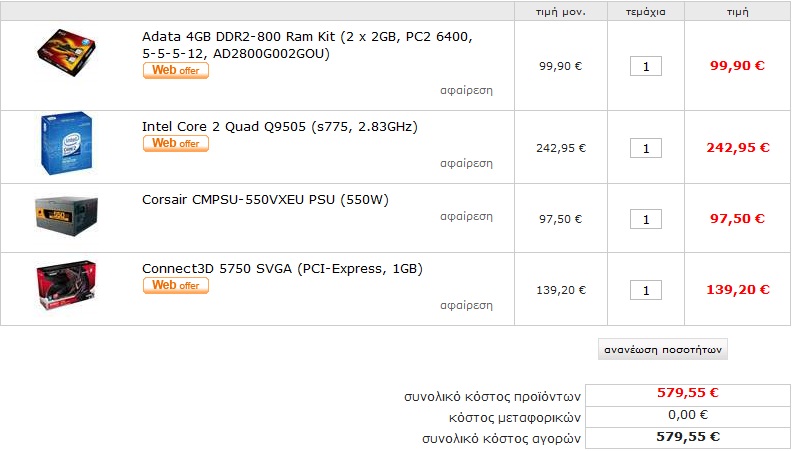Remove the Corsair PSU via αφαίρεση
The image size is (793, 451).
(466, 216)
